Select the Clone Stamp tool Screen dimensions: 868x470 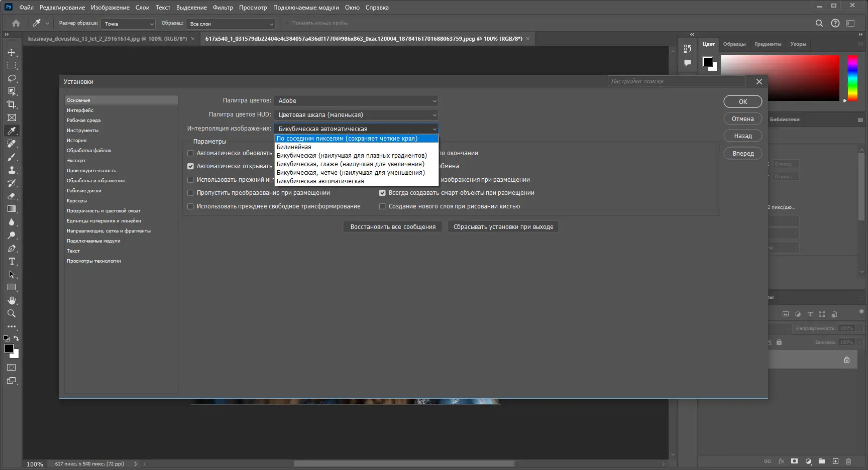pyautogui.click(x=12, y=170)
